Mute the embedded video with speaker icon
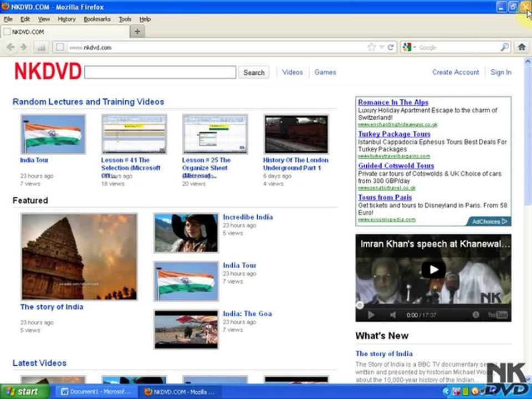 tap(392, 315)
